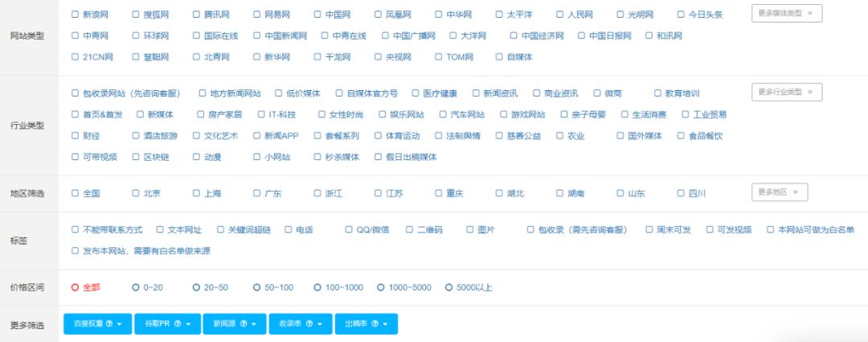This screenshot has height=342, width=868.
Task: Check the 汽车网站 checkbox
Action: (x=443, y=114)
